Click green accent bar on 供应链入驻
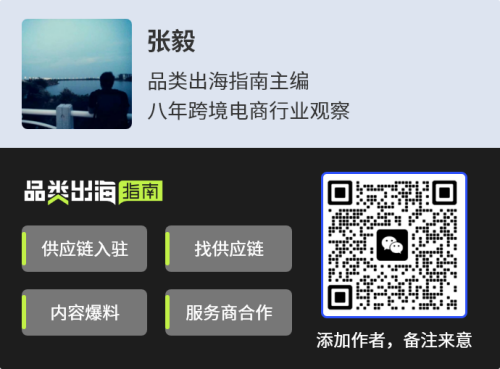Image resolution: width=500 pixels, height=369 pixels. pos(24,249)
